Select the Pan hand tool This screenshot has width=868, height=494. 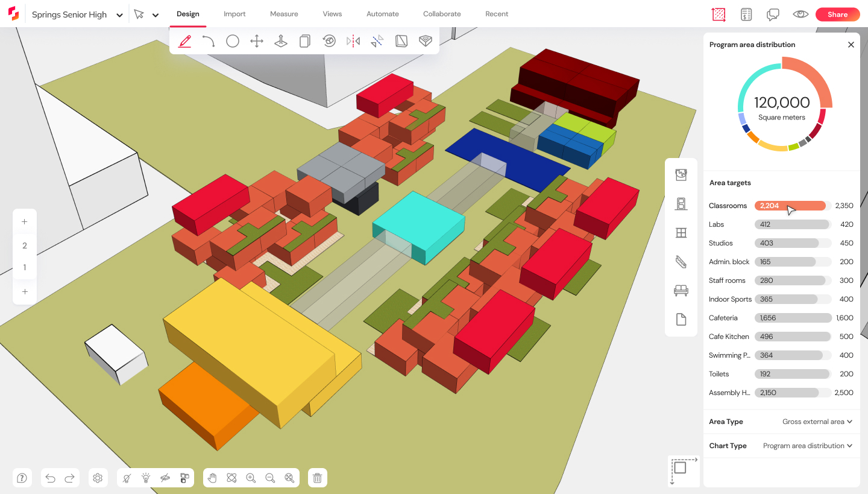pos(212,478)
